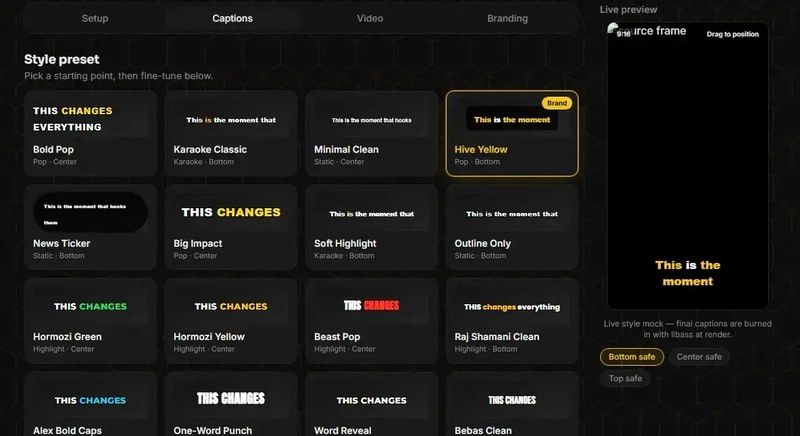The image size is (800, 436).
Task: Click the 'Style preset' heading
Action: [x=62, y=59]
